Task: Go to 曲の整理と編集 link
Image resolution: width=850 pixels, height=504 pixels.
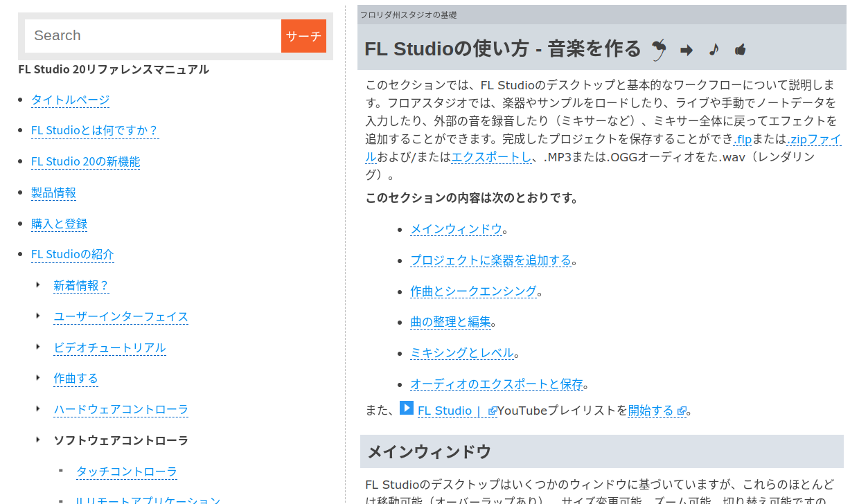Action: (x=450, y=322)
